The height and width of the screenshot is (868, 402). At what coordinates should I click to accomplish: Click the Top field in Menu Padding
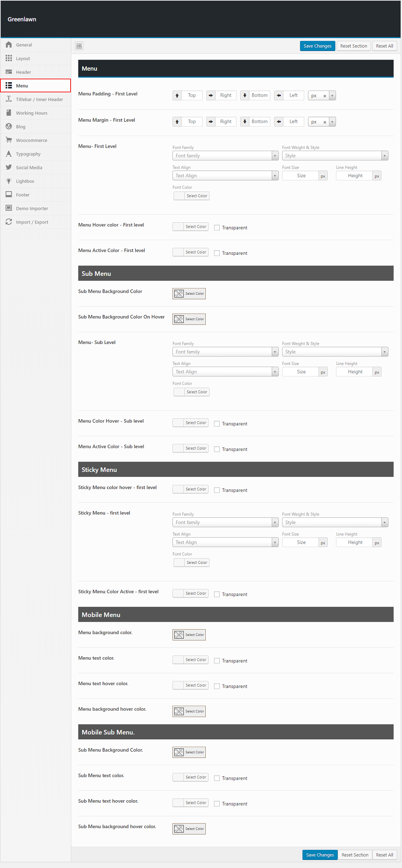(192, 95)
